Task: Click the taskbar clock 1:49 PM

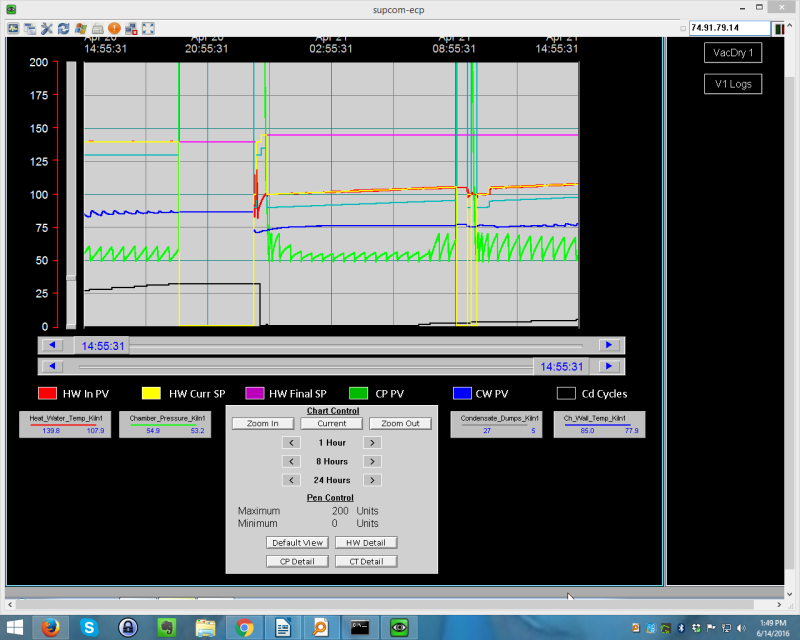Action: 772,623
